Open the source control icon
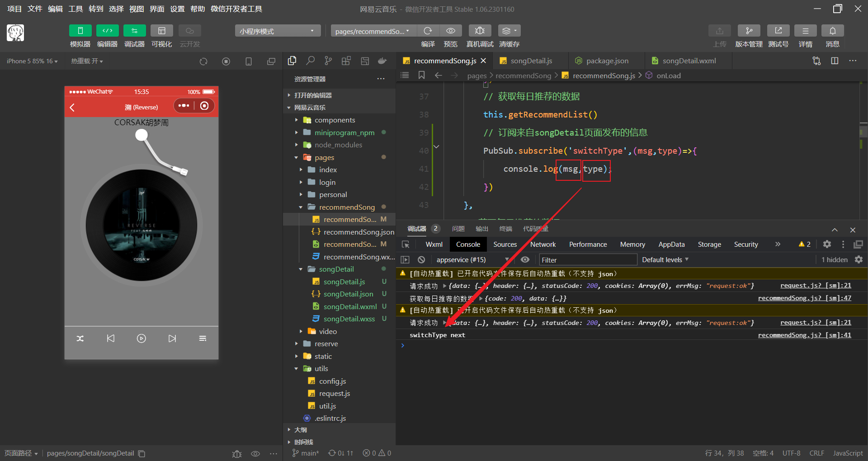 tap(328, 61)
